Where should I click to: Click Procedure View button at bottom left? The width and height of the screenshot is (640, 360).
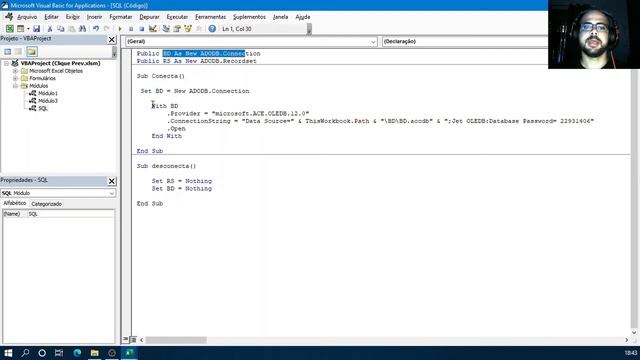[126, 340]
